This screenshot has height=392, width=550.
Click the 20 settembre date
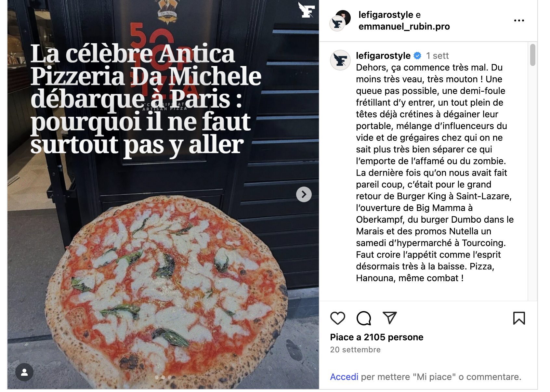click(355, 350)
